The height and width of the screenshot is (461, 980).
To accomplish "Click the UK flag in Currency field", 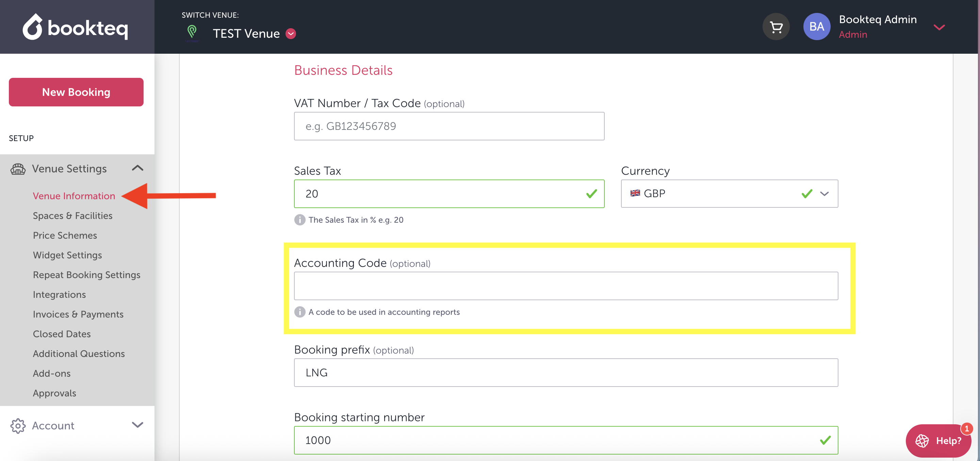I will [x=635, y=193].
